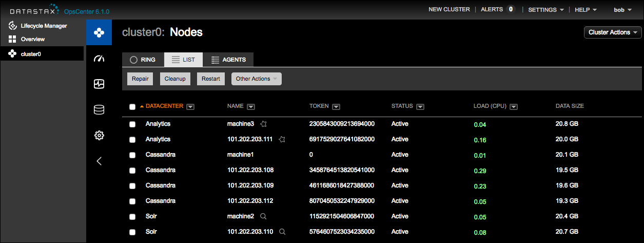Open the Cluster Actions dropdown
The width and height of the screenshot is (644, 243).
(613, 32)
